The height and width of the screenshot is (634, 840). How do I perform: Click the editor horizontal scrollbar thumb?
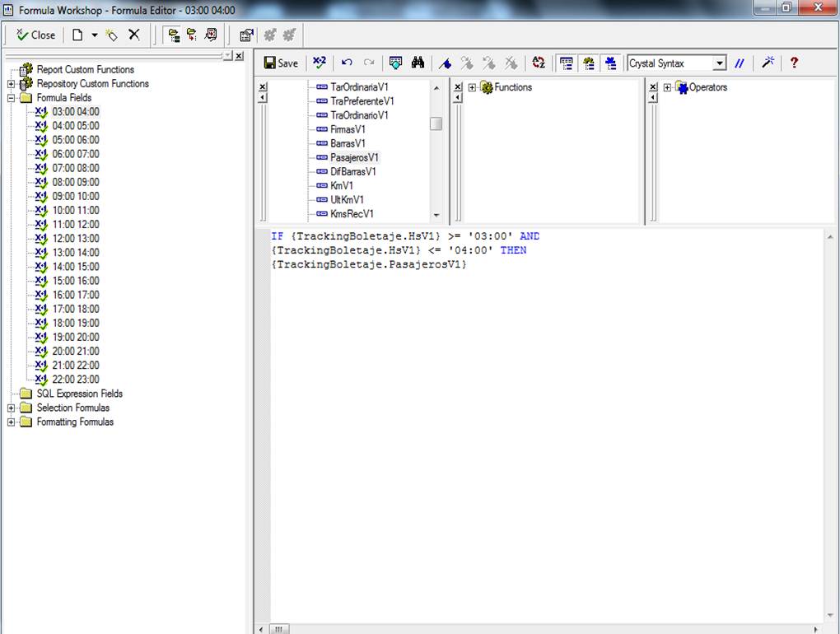tap(278, 629)
